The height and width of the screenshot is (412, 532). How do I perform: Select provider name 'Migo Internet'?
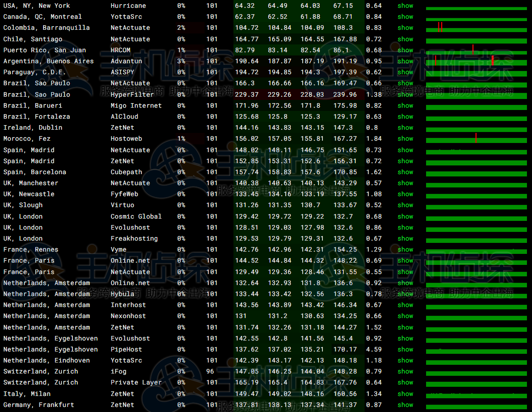pyautogui.click(x=136, y=105)
